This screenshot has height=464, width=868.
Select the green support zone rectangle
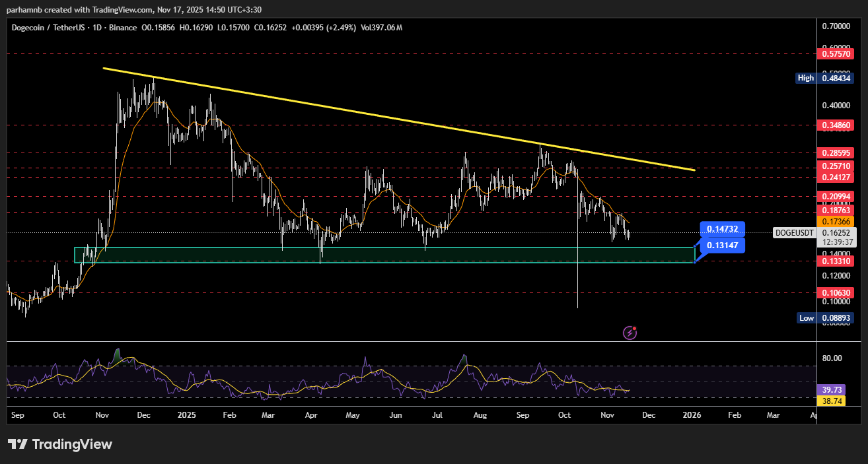(383, 255)
